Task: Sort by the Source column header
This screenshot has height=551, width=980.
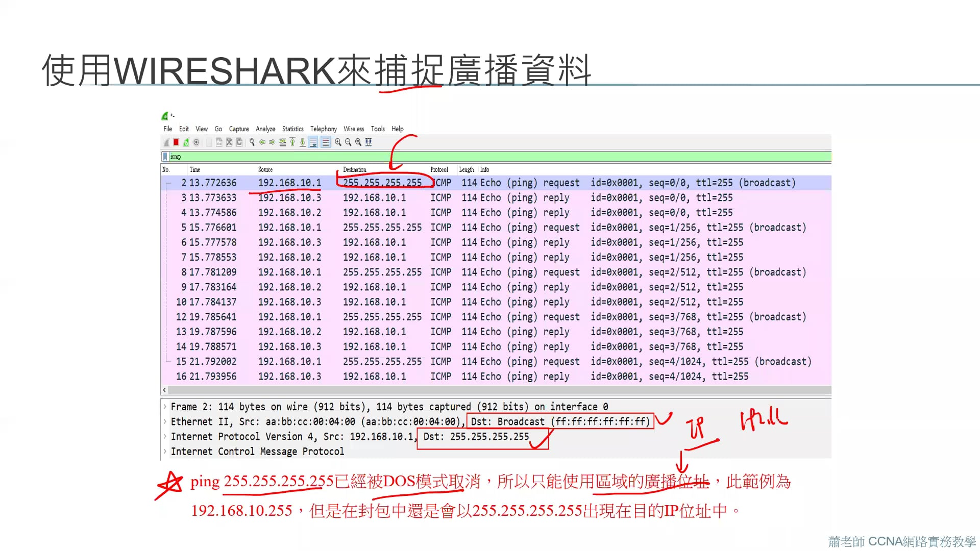Action: (265, 170)
